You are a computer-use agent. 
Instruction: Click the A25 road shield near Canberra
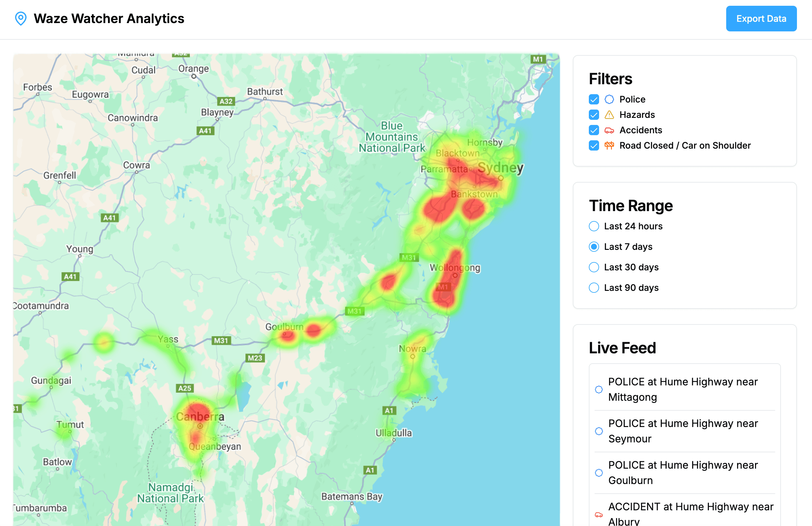(185, 388)
